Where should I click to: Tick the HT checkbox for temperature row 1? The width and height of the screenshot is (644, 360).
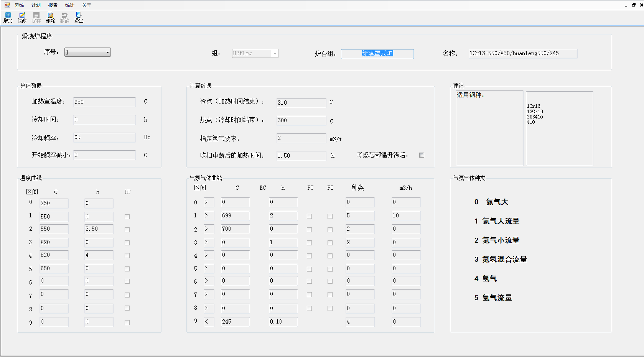(x=127, y=217)
